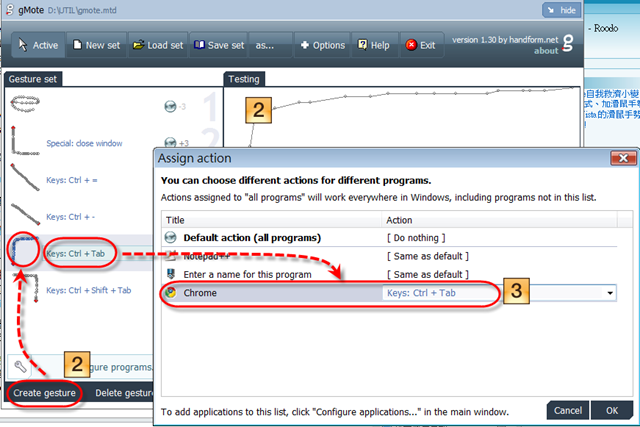Toggle the Active mode button
The width and height of the screenshot is (640, 427).
point(38,45)
